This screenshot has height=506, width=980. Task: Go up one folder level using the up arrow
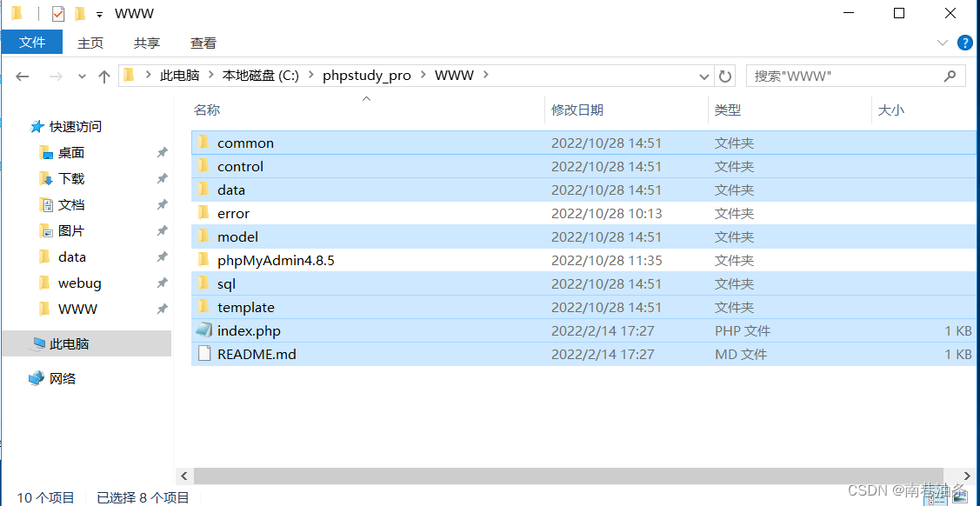pos(103,77)
